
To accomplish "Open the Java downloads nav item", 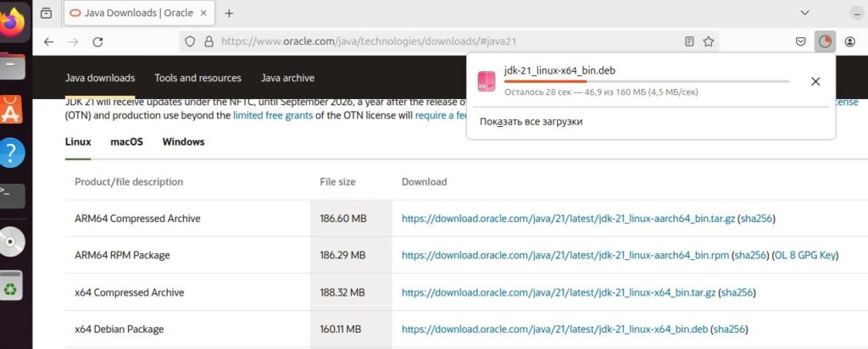I will (100, 79).
